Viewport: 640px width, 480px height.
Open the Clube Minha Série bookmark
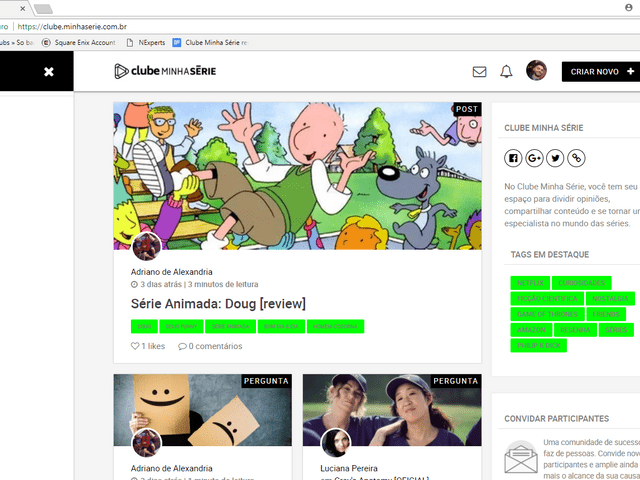click(211, 42)
